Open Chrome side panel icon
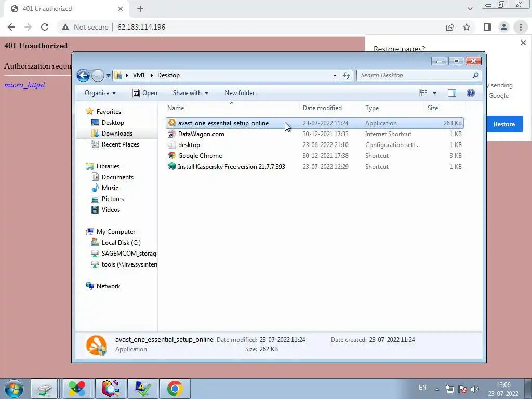Screen dimensions: 532x399 (487, 27)
